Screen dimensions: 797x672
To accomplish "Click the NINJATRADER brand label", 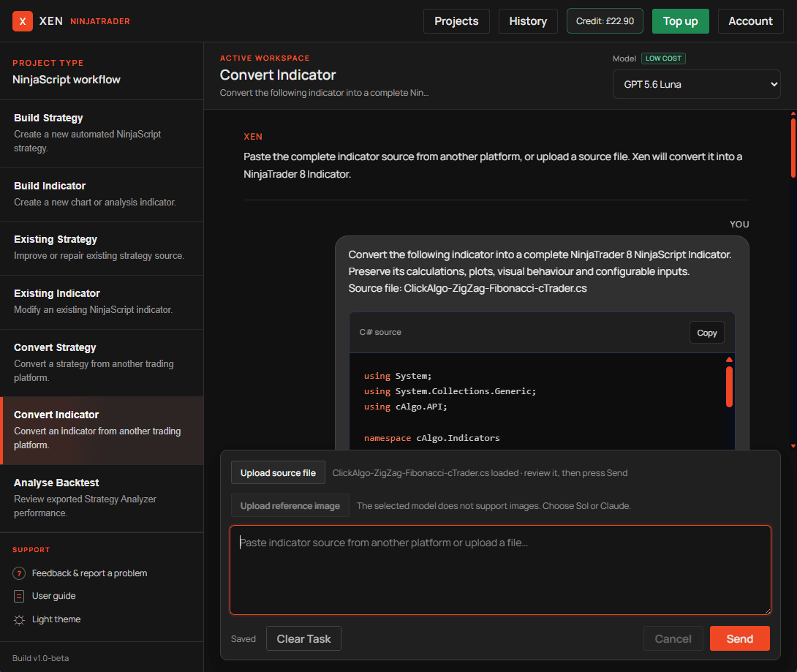I will pyautogui.click(x=100, y=21).
